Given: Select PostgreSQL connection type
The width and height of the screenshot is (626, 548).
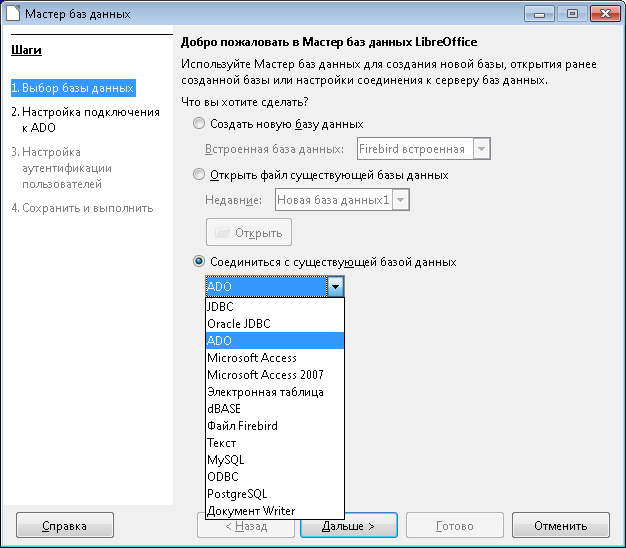Looking at the screenshot, I should [275, 494].
